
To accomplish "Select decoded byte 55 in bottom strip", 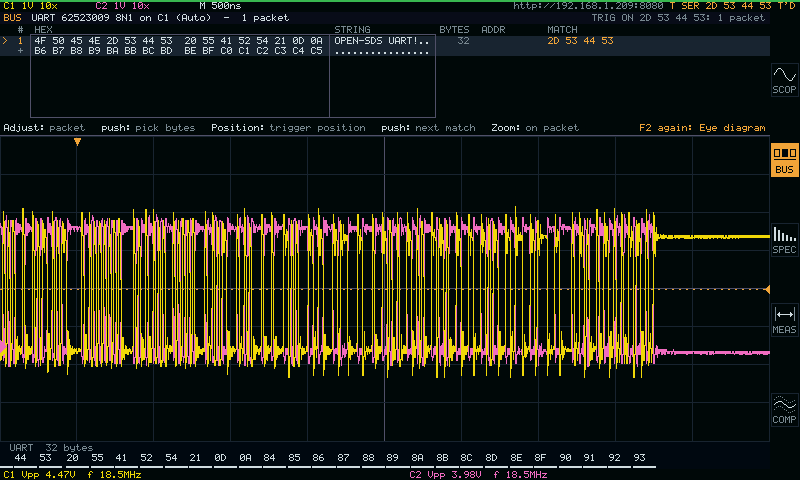I will pyautogui.click(x=97, y=458).
